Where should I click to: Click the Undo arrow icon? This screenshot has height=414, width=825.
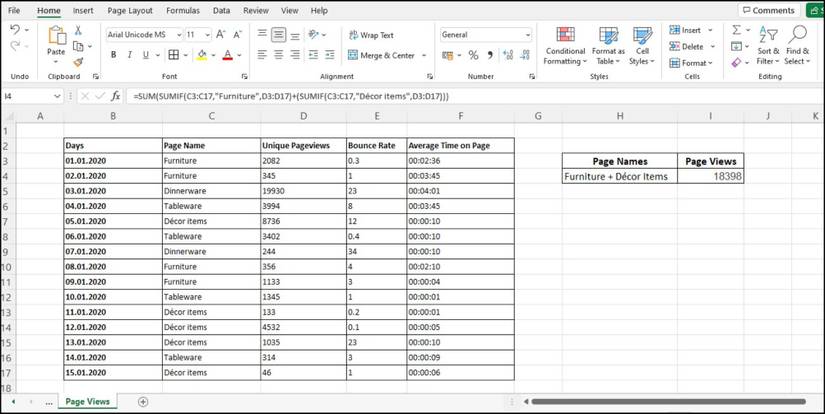[x=15, y=31]
